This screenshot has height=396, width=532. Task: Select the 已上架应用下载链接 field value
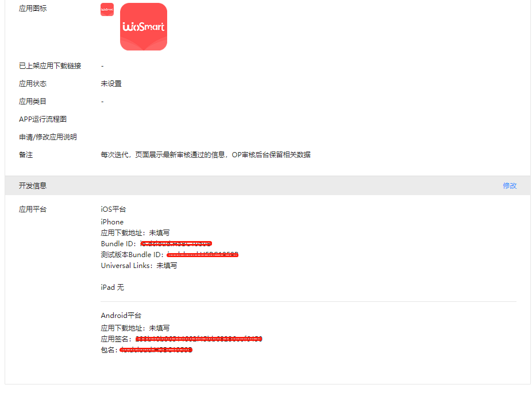click(x=102, y=65)
